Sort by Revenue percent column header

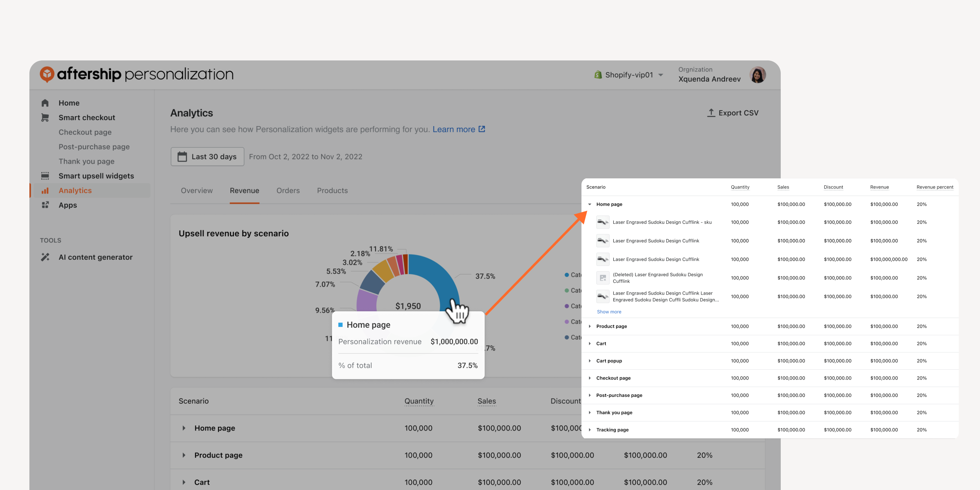pyautogui.click(x=935, y=187)
